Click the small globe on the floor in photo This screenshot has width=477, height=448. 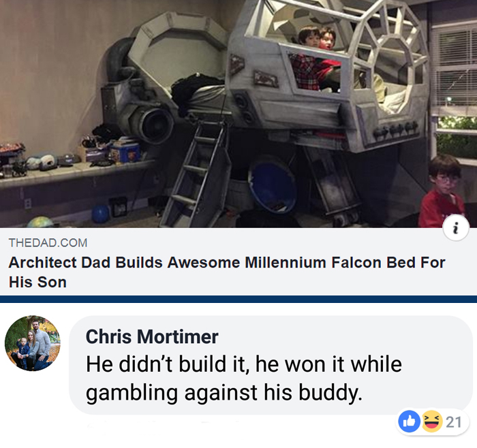40,222
